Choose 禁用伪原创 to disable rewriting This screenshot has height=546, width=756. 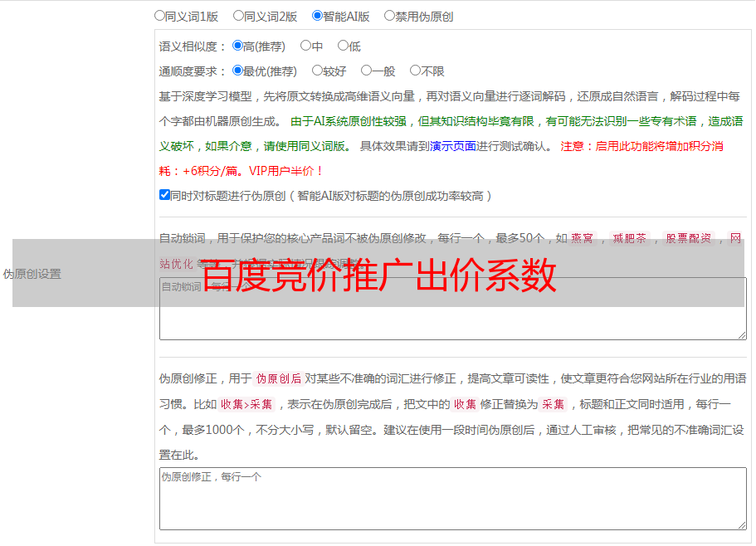coord(389,15)
